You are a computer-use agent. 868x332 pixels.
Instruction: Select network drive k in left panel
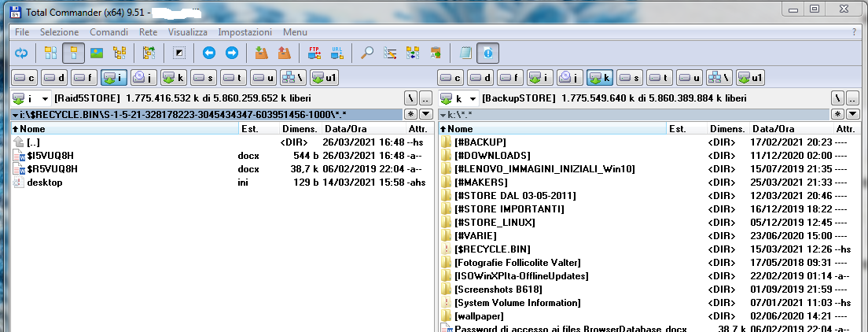pyautogui.click(x=174, y=78)
